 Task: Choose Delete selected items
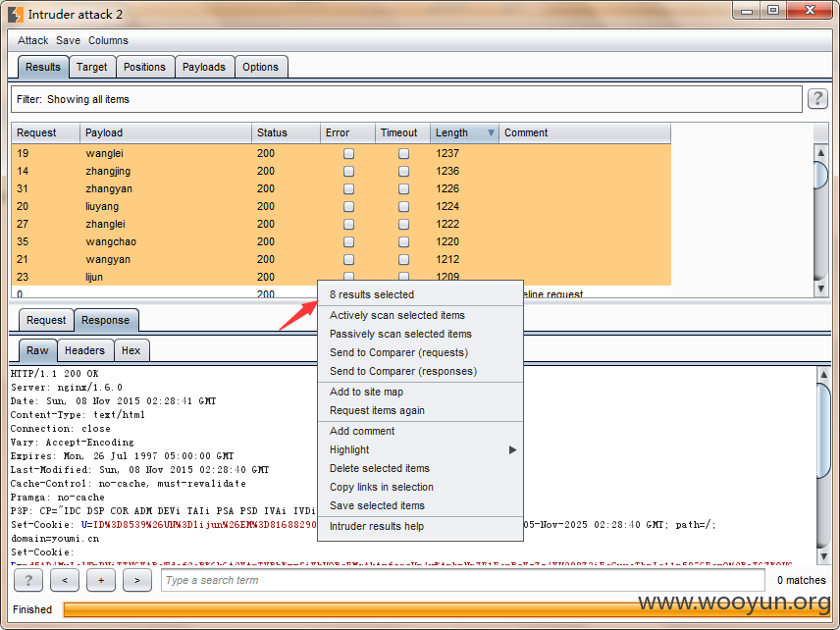click(x=421, y=469)
